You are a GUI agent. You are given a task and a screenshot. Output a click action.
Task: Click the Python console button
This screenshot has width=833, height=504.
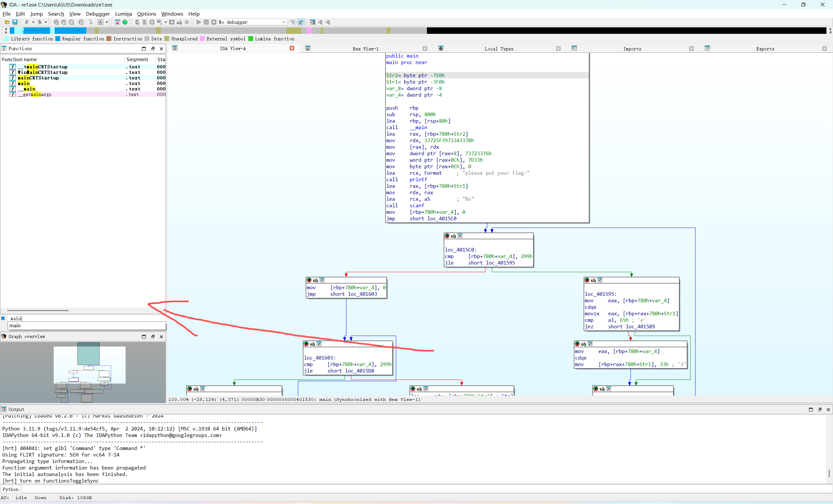[x=11, y=489]
